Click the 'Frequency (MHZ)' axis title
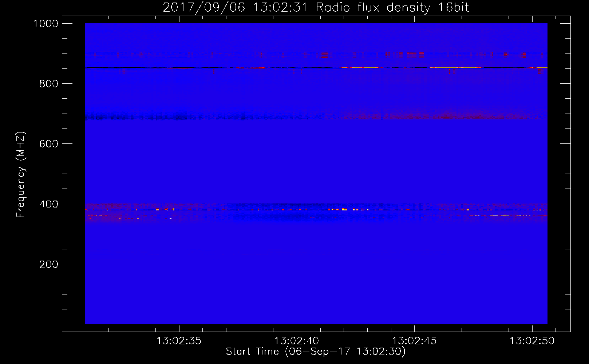 21,175
